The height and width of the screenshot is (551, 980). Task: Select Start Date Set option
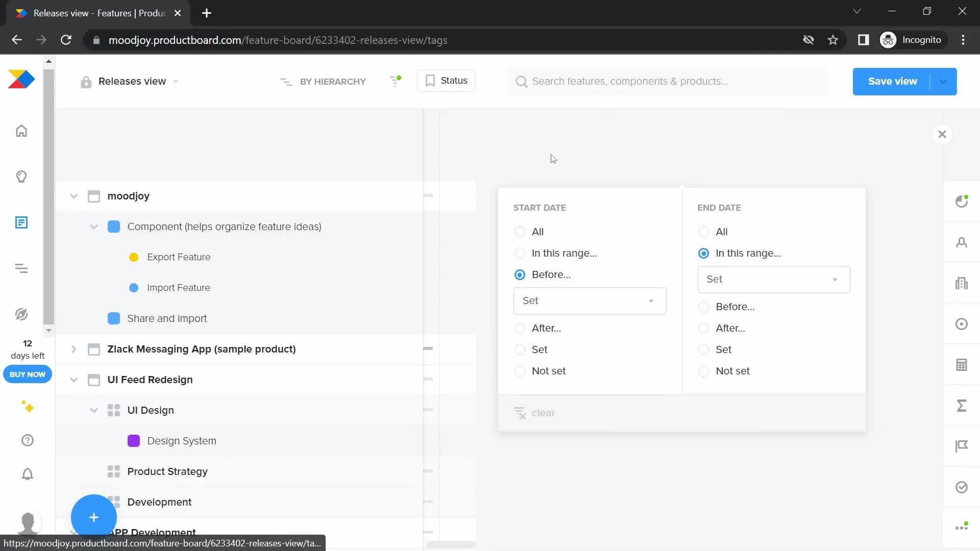pos(520,349)
